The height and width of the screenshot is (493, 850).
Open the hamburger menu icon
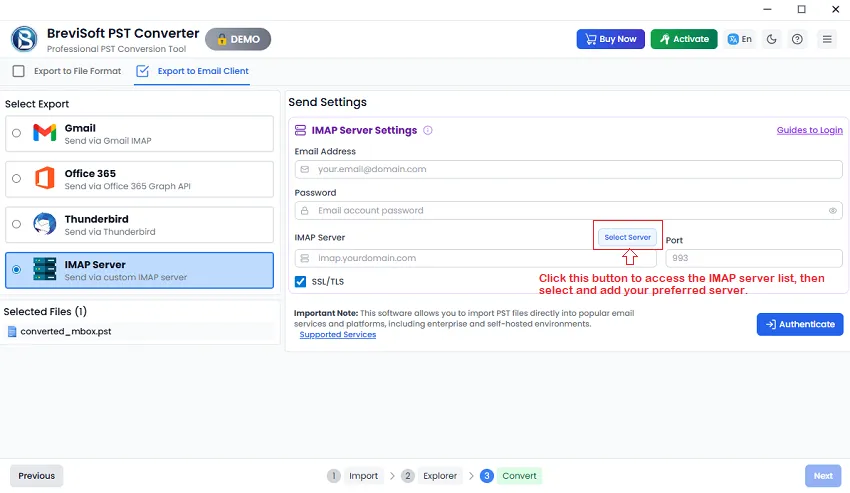[x=827, y=39]
